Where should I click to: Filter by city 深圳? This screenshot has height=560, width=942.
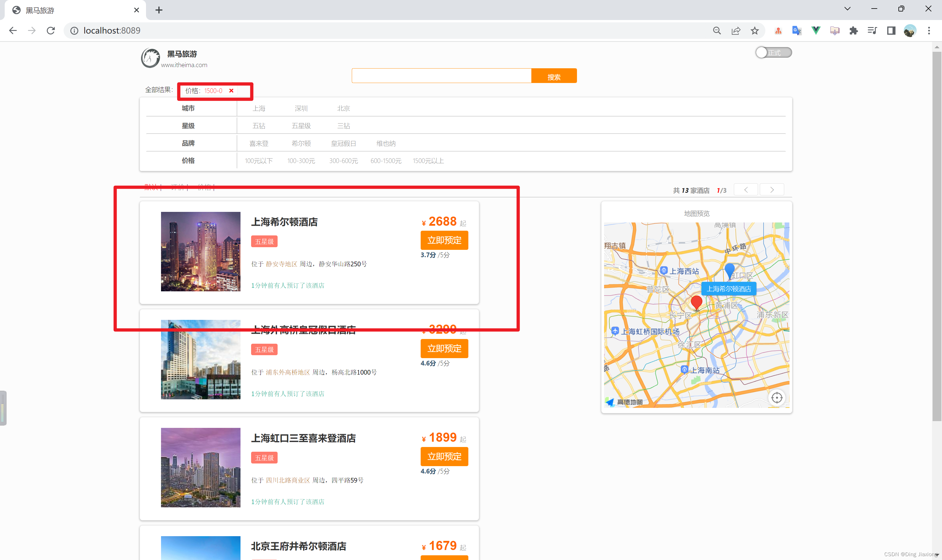[x=301, y=108]
